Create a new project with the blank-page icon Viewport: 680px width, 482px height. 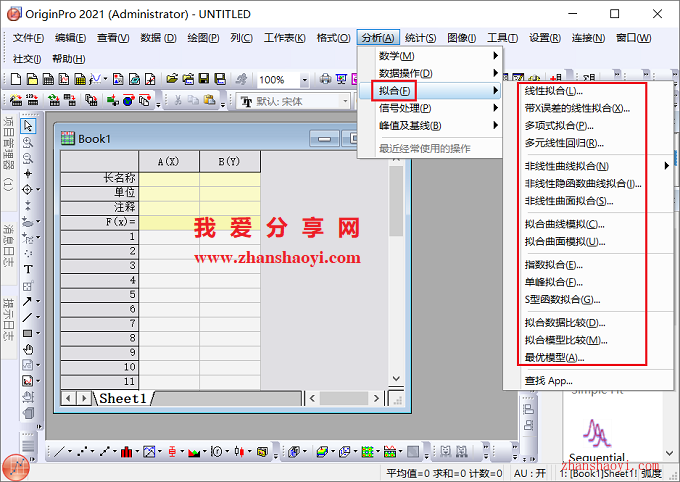click(x=16, y=79)
